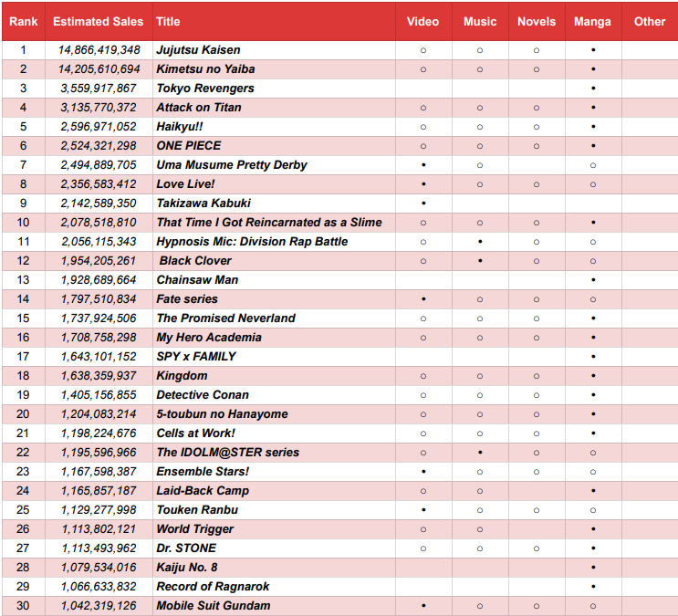
Task: Click the Record of Ragnarok title
Action: tap(213, 587)
